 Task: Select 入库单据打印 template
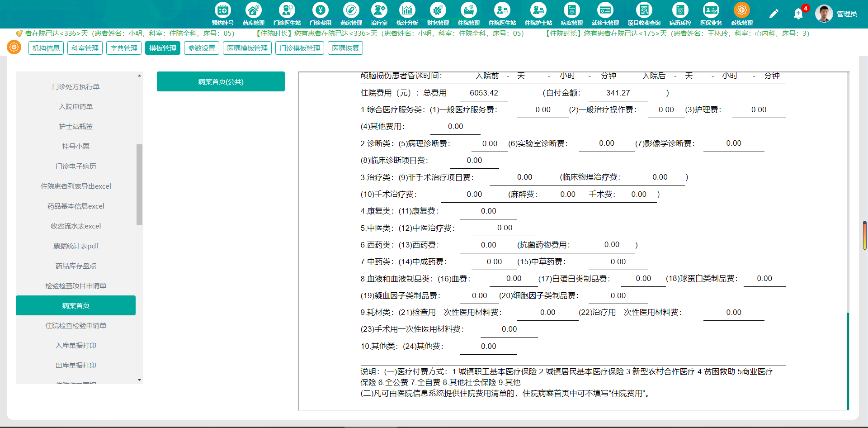pos(75,345)
